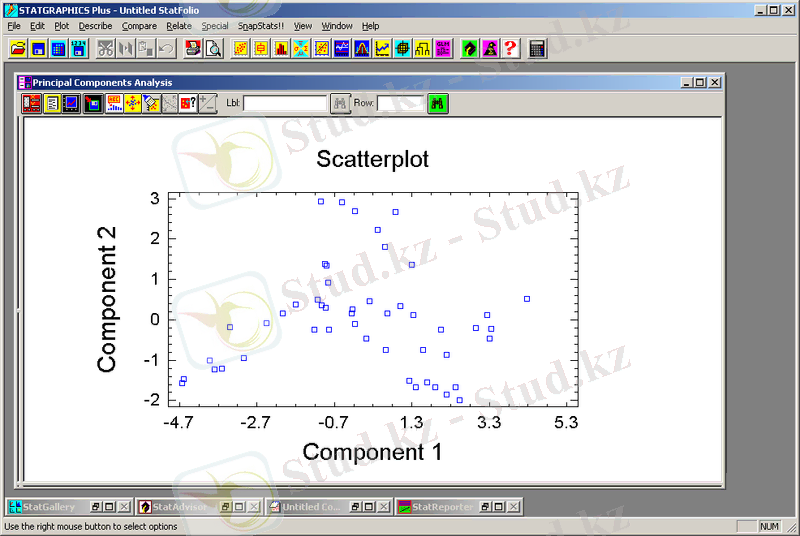
Task: Click the Open StatFolio folder icon
Action: click(x=17, y=48)
